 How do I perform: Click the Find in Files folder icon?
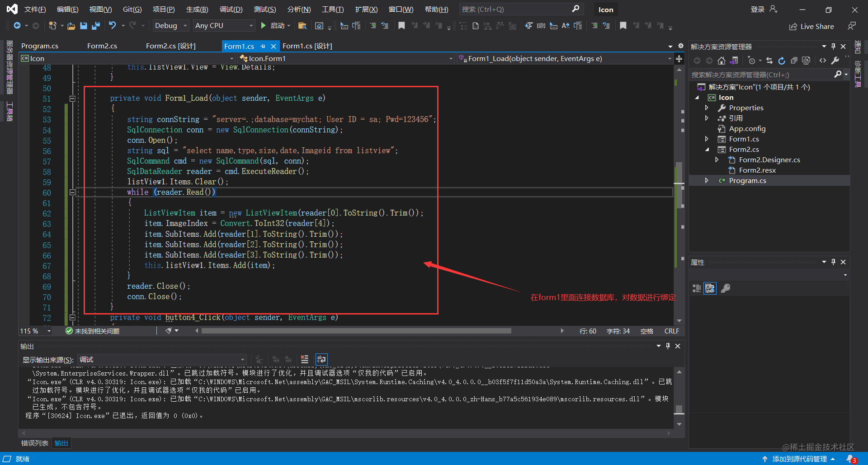pos(302,26)
